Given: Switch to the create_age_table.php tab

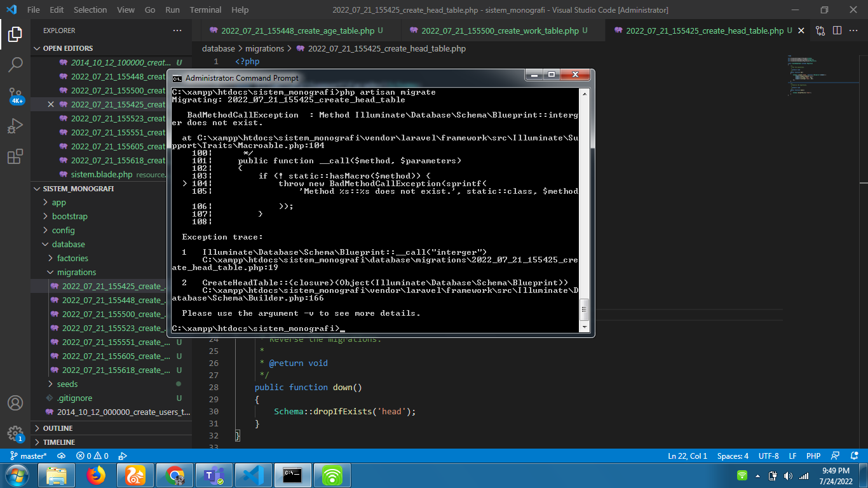Looking at the screenshot, I should [x=297, y=30].
